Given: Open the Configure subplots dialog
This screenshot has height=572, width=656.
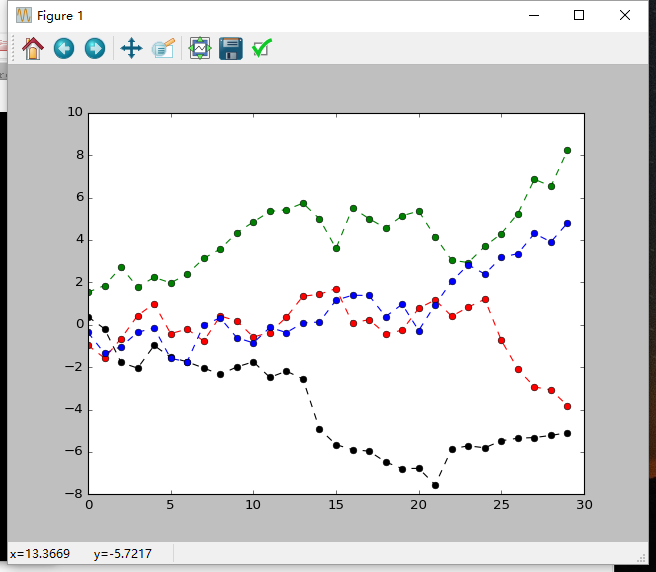Looking at the screenshot, I should tap(200, 49).
